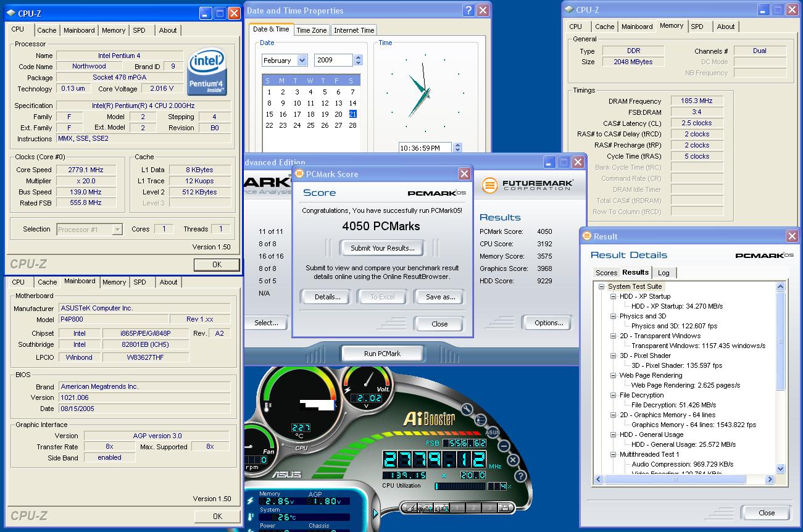
Task: Click the Save as... button
Action: point(441,297)
